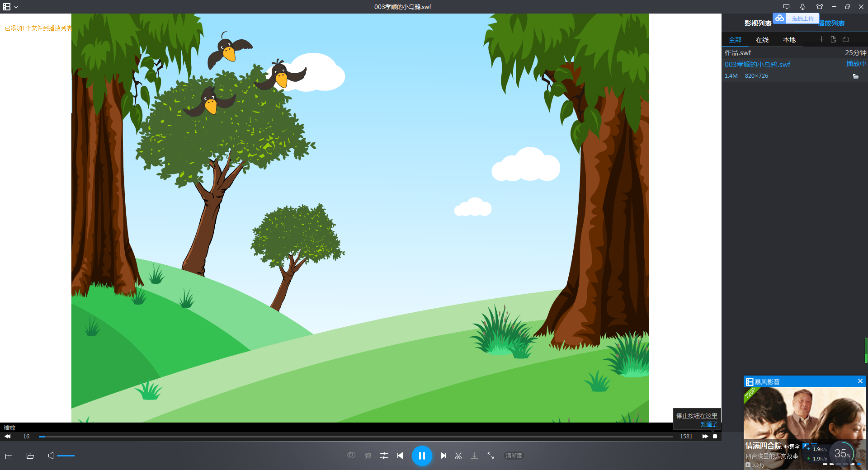Expand the main menu dropdown arrow
This screenshot has width=868, height=470.
(x=16, y=7)
